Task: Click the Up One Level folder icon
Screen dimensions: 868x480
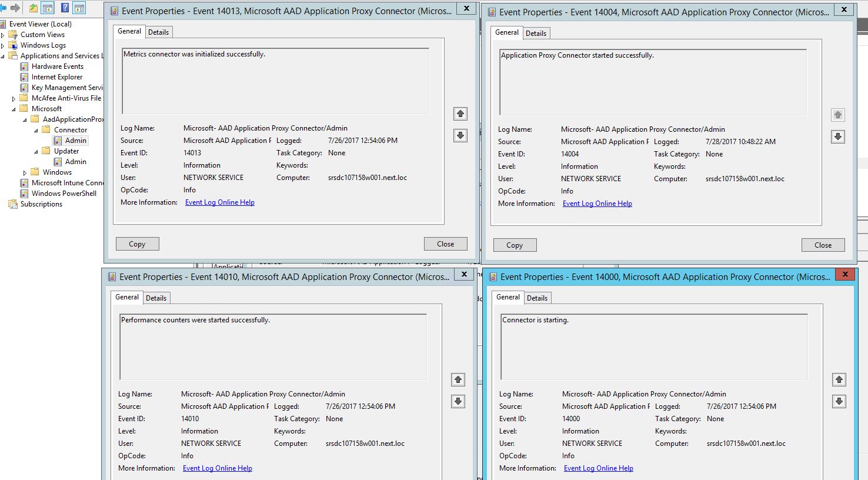Action: 34,8
